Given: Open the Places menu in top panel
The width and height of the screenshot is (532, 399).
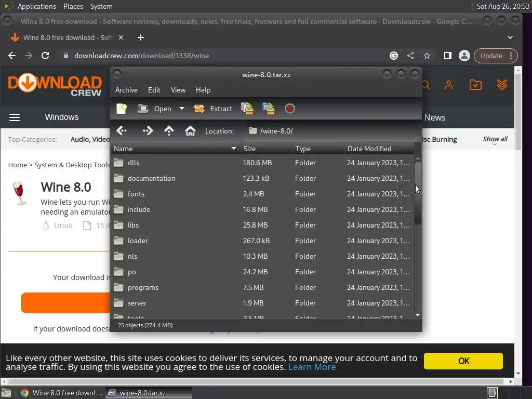Looking at the screenshot, I should pos(73,6).
